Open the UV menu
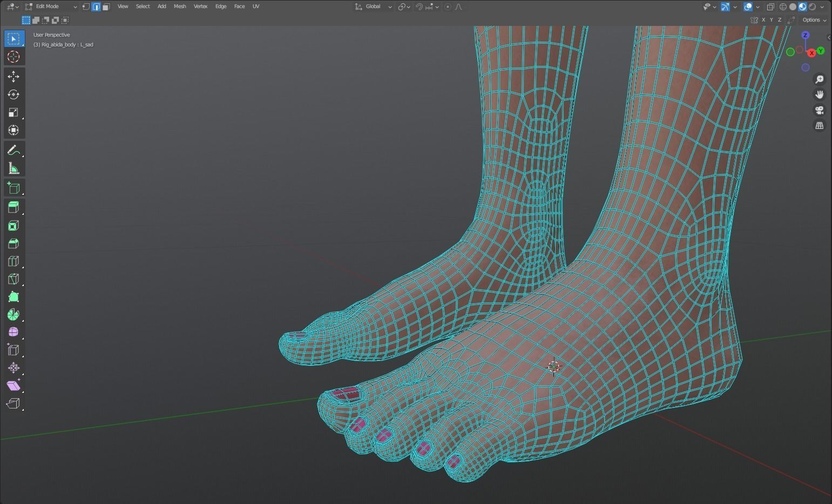 coord(256,6)
